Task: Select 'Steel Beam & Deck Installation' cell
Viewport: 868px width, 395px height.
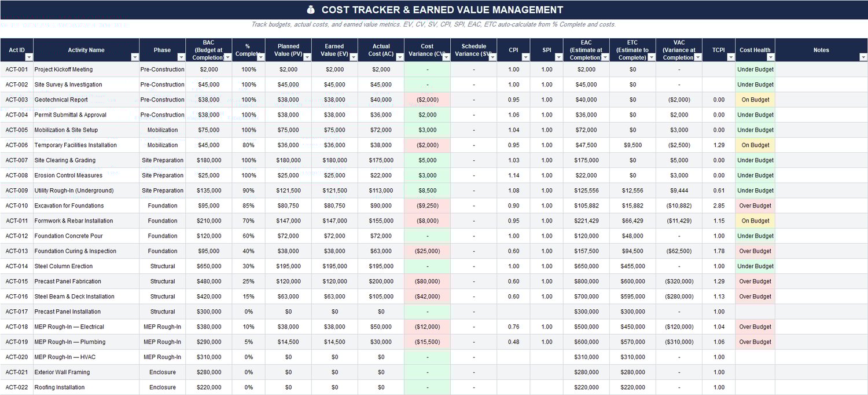Action: [86, 297]
